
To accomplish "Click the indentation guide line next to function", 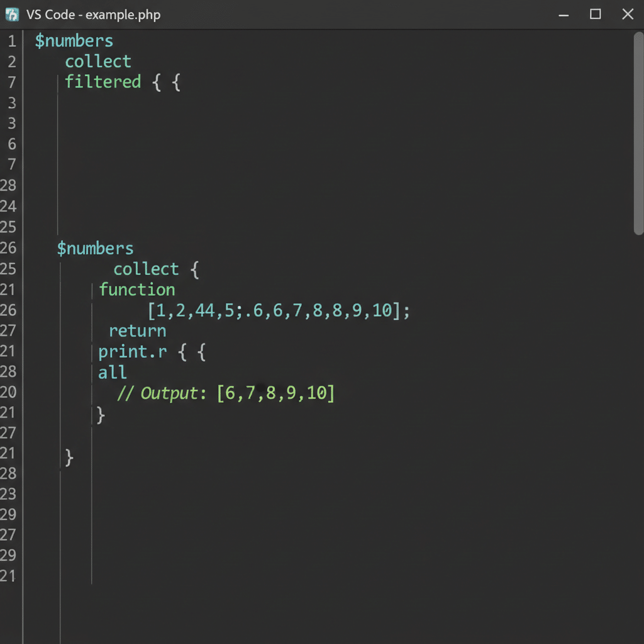I will pos(92,289).
